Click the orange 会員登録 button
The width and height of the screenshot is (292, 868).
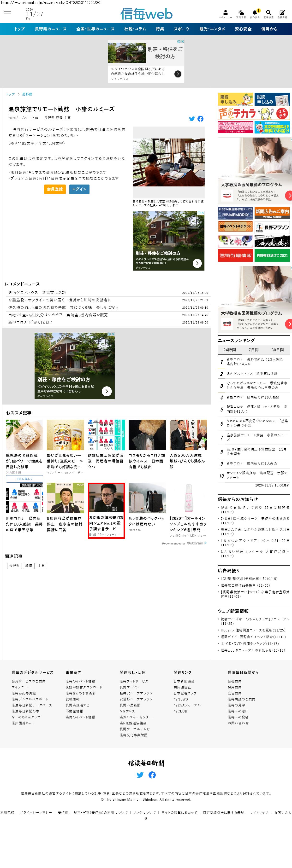[x=55, y=189]
